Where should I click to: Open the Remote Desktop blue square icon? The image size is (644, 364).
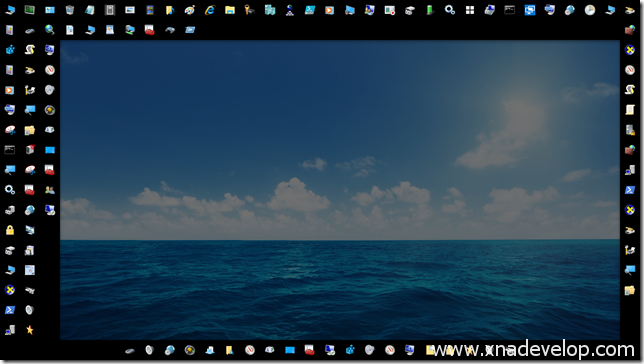[530, 10]
